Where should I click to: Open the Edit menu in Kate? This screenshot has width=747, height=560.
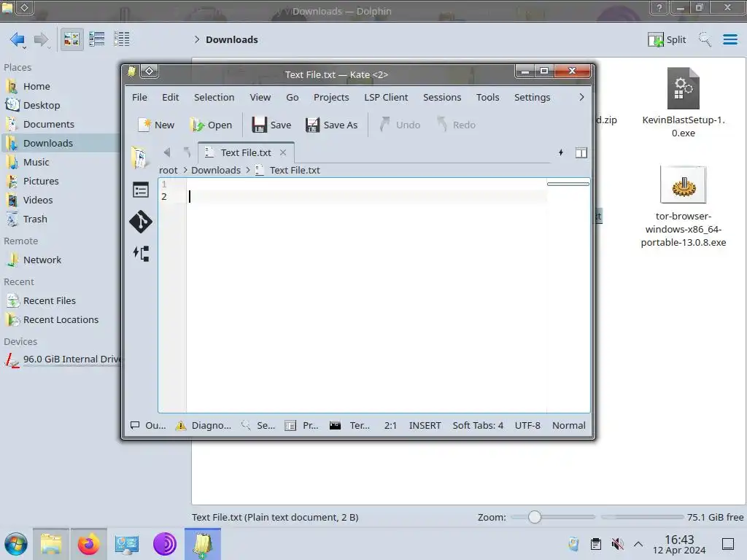click(171, 97)
